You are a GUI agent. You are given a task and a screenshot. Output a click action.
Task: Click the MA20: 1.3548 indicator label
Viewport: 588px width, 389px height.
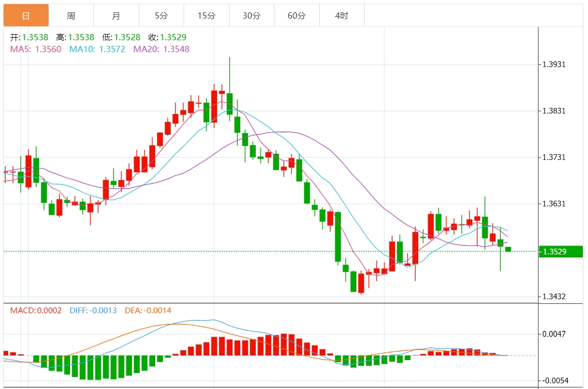161,49
